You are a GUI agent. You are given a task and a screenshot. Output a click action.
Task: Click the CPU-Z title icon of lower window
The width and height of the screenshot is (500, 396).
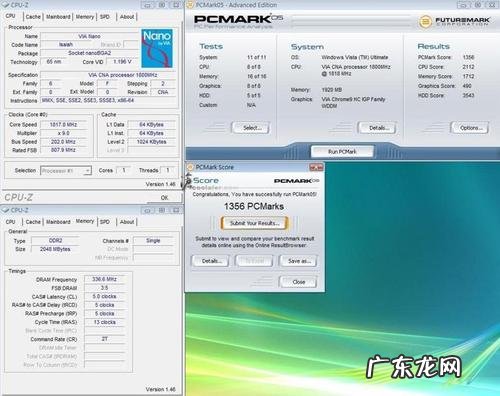[6, 210]
